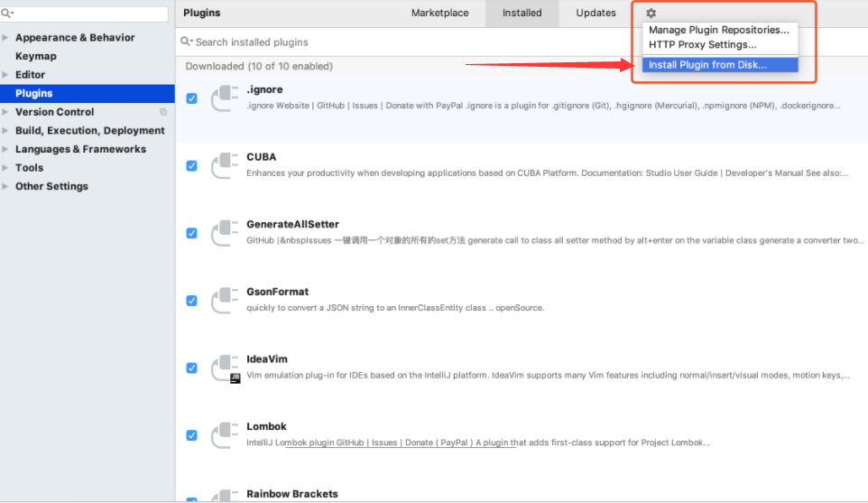Click the plugin settings gear icon
868x503 pixels.
(x=651, y=14)
